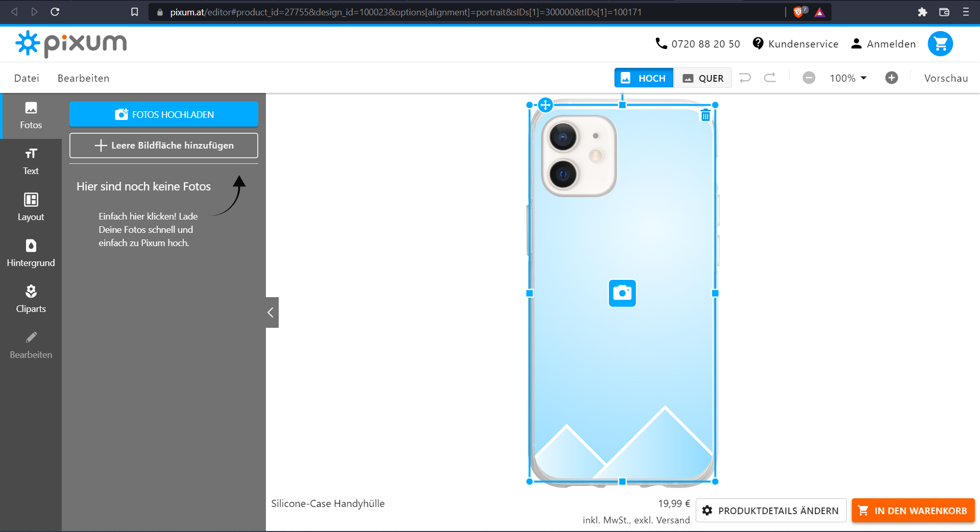
Task: Open the Cliparts panel
Action: 31,299
